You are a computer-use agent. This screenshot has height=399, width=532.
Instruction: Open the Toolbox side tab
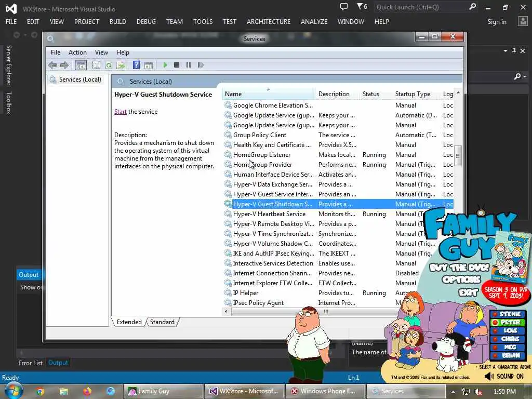9,103
